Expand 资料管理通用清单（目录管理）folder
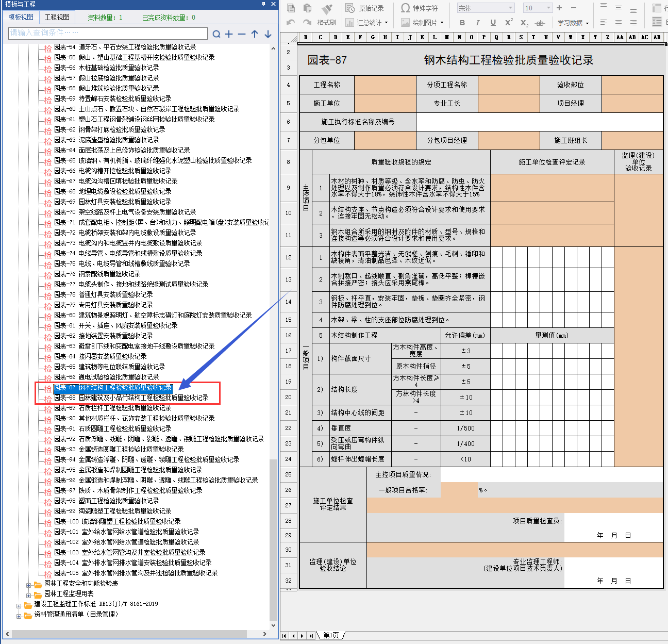This screenshot has width=668, height=644. [19, 616]
